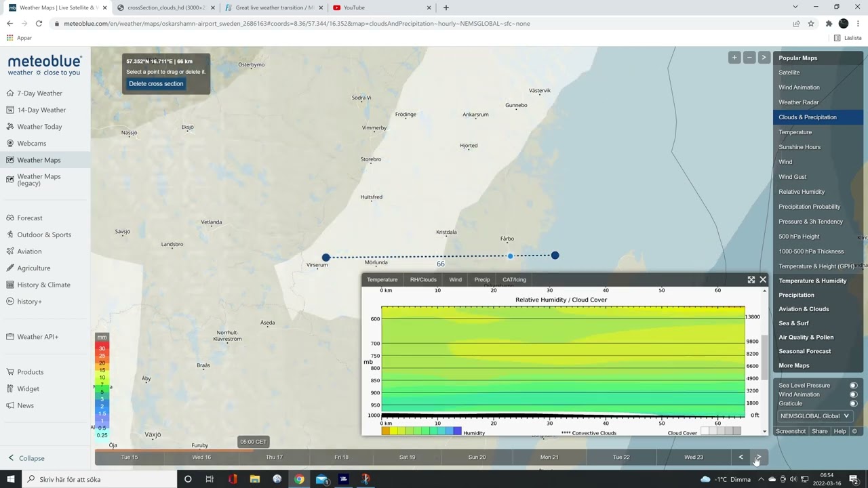Expand the Outdoor & Sports section

point(44,235)
